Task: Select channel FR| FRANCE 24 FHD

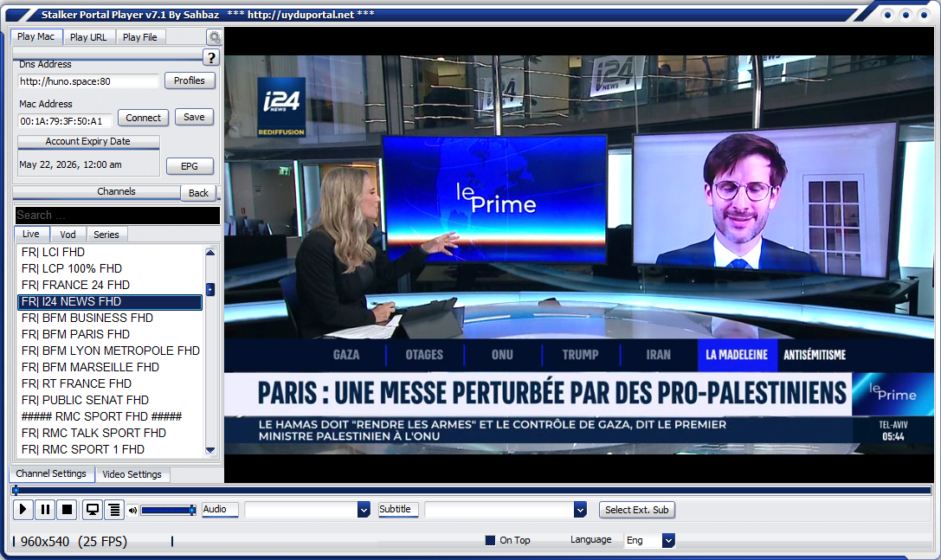Action: tap(110, 285)
